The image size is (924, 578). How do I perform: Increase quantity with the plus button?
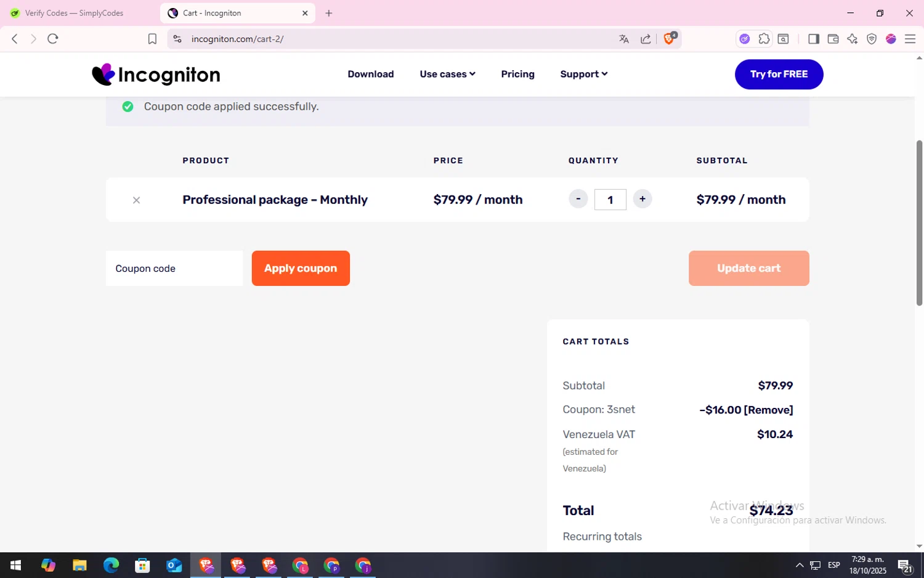pyautogui.click(x=642, y=199)
